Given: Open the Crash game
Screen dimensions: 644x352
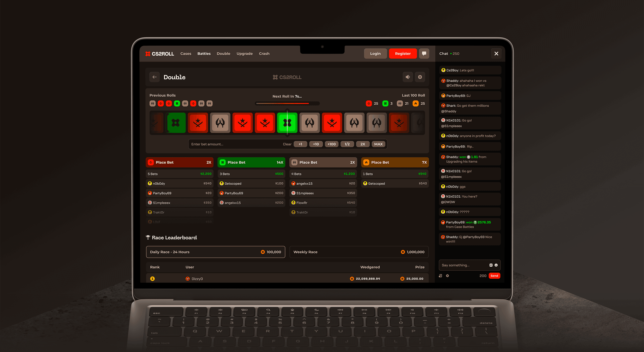Looking at the screenshot, I should click(264, 54).
